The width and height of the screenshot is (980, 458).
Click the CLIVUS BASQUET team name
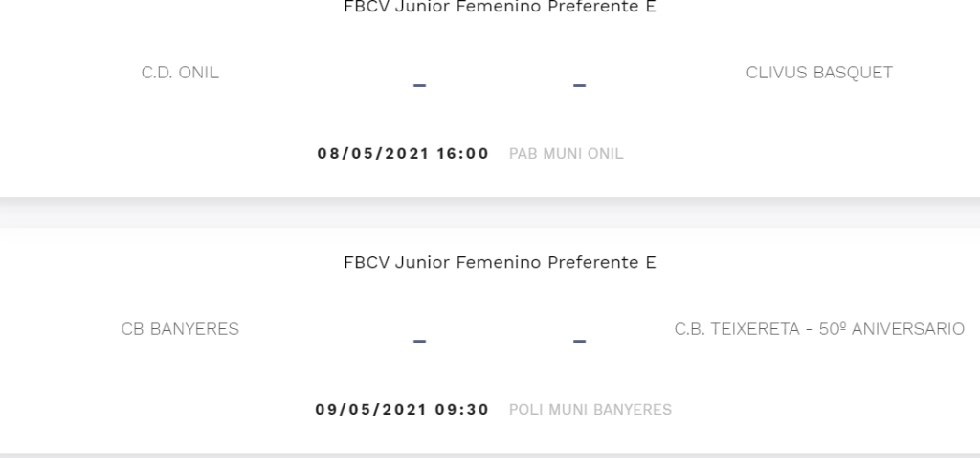pos(819,73)
